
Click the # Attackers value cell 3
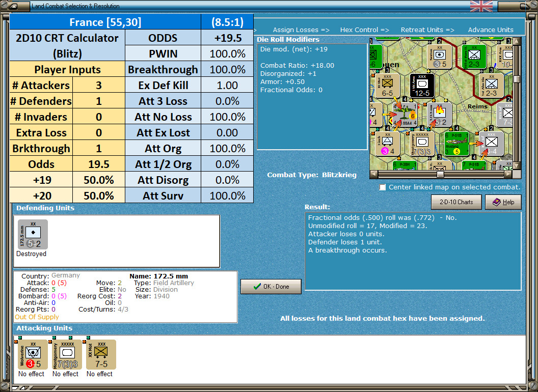coord(99,85)
